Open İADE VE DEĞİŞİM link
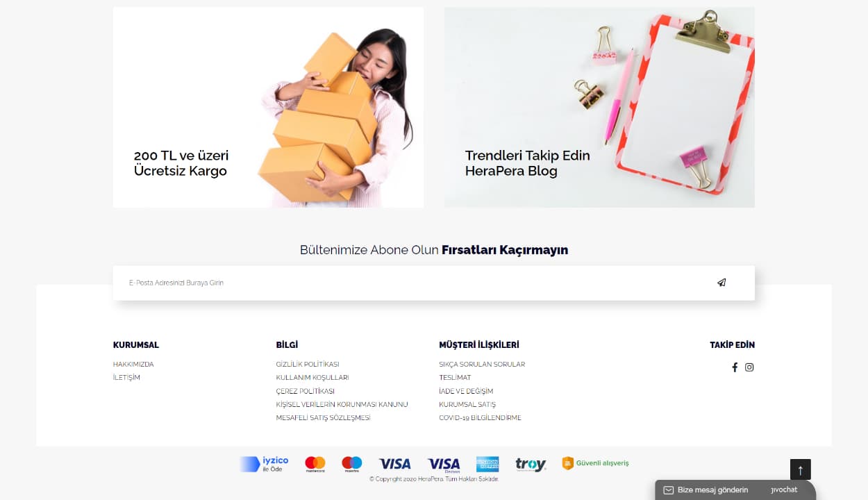 tap(466, 391)
